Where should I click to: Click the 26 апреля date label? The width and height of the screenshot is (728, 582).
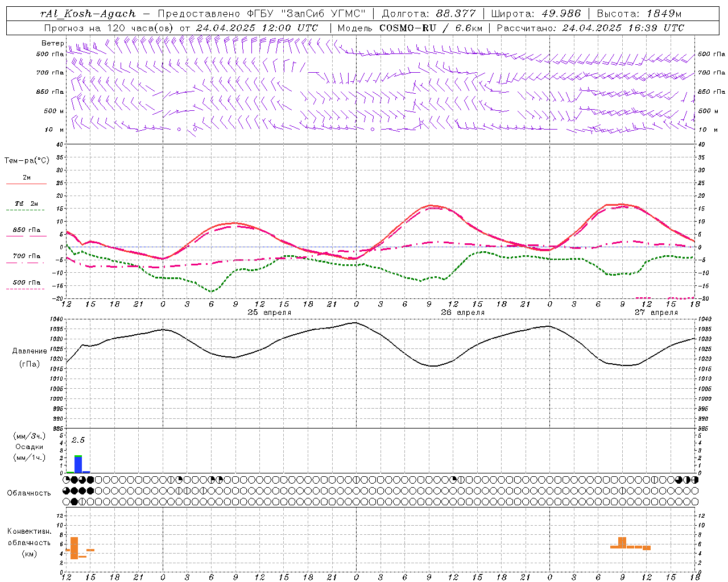click(x=463, y=313)
